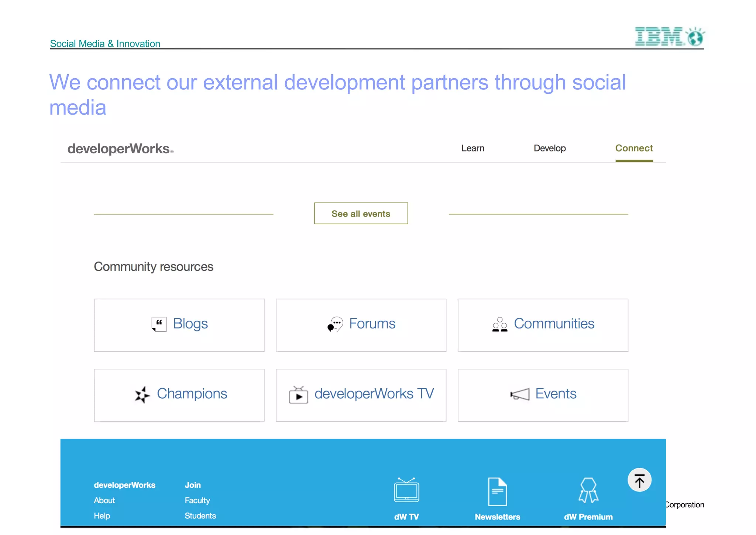
Task: Click the developerWorks TV play icon
Action: pyautogui.click(x=298, y=395)
